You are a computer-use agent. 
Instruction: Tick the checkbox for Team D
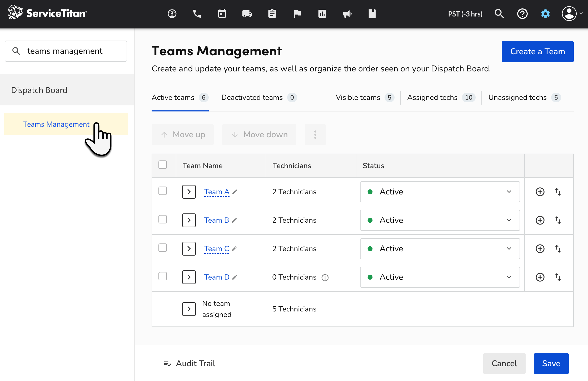163,276
